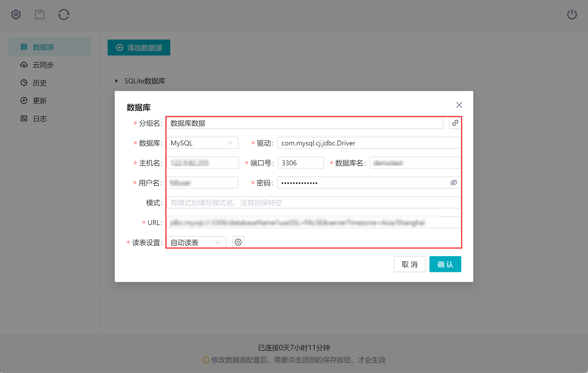Click the 用户名 input field
Viewport: 588px width, 373px height.
point(202,183)
